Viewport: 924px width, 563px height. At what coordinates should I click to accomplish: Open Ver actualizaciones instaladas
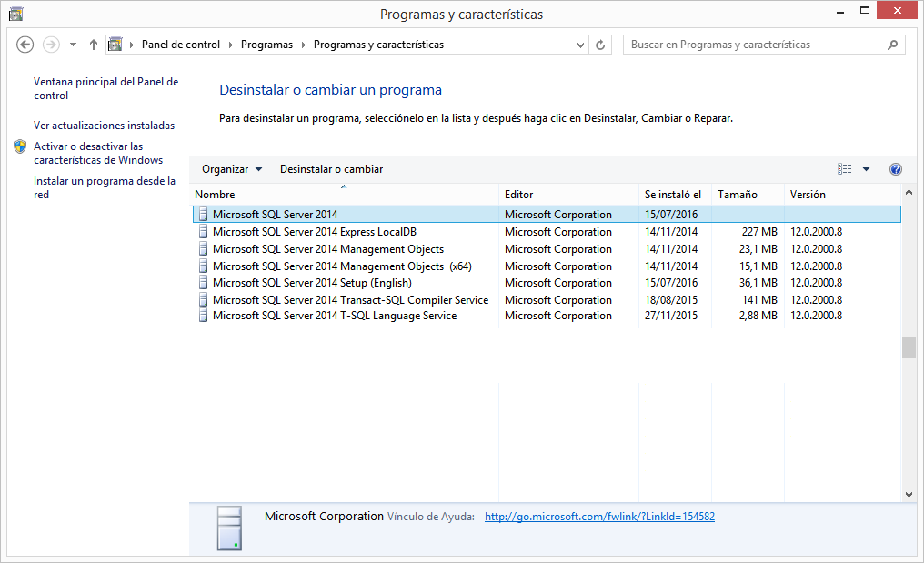104,126
